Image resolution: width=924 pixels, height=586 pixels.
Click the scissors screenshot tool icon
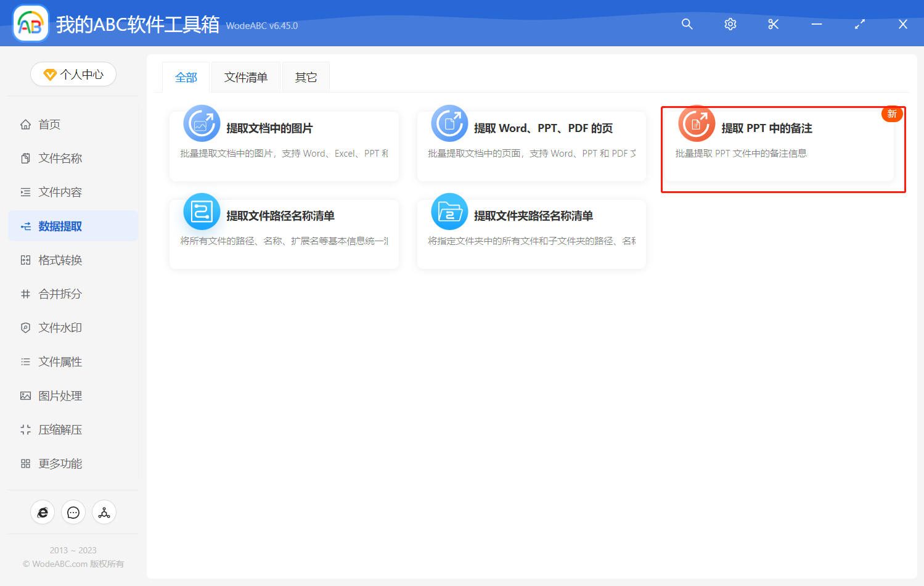pos(773,24)
